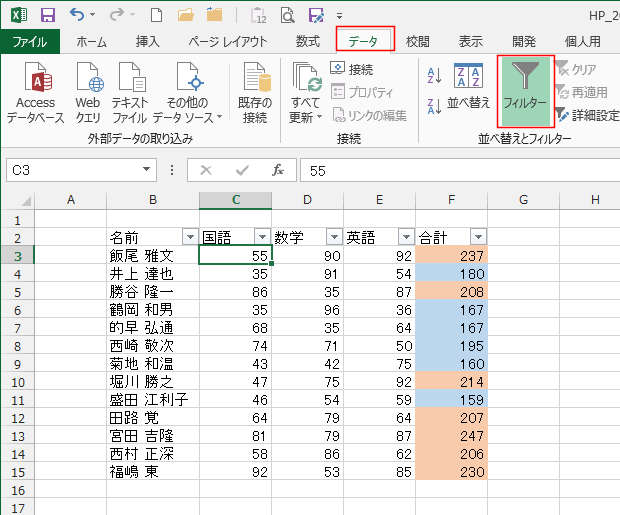Click the フィルター (Filter) funnel button

(525, 88)
